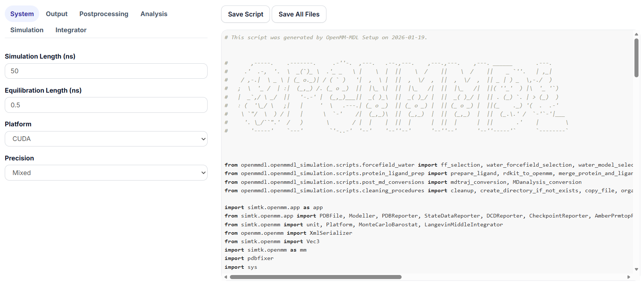The width and height of the screenshot is (644, 286).
Task: Switch to the System tab
Action: tap(22, 14)
